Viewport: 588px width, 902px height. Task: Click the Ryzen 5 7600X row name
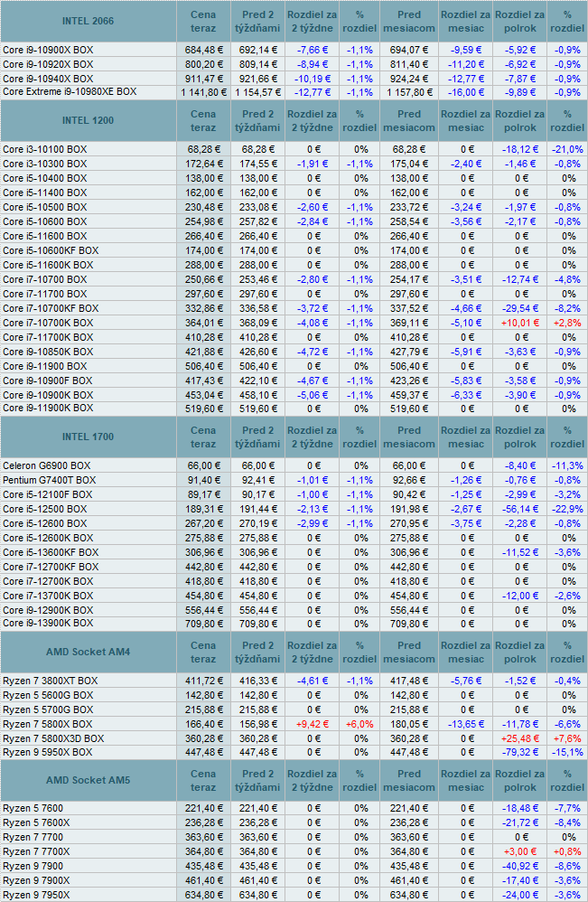(36, 823)
